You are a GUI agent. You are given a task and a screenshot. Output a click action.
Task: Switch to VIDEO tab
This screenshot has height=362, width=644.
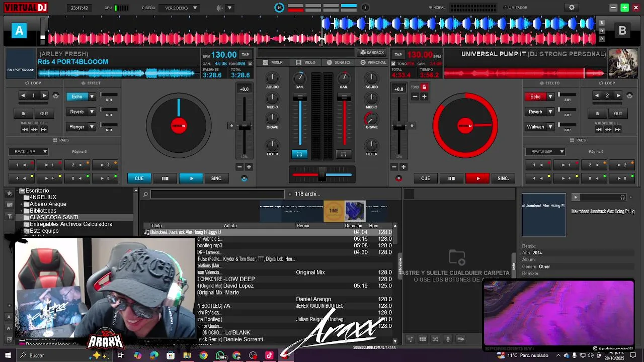pyautogui.click(x=306, y=62)
